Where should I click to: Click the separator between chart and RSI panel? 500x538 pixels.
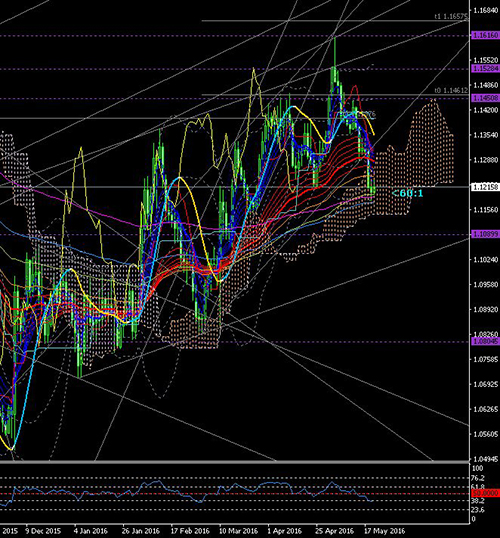click(x=234, y=463)
